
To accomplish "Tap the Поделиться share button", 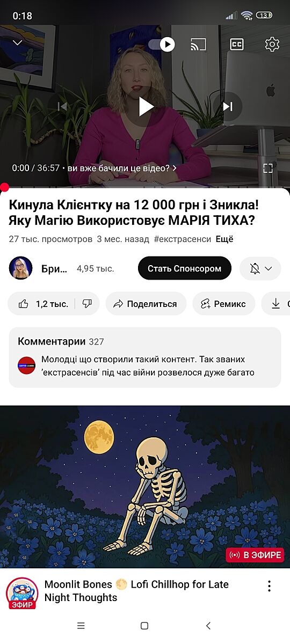I will (x=146, y=304).
